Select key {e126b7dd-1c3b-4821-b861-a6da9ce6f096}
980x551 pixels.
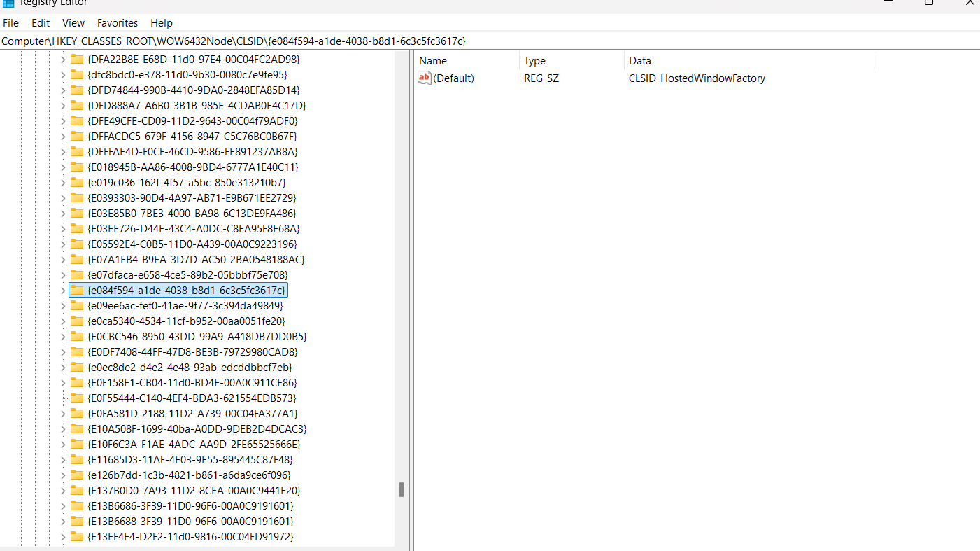click(189, 475)
